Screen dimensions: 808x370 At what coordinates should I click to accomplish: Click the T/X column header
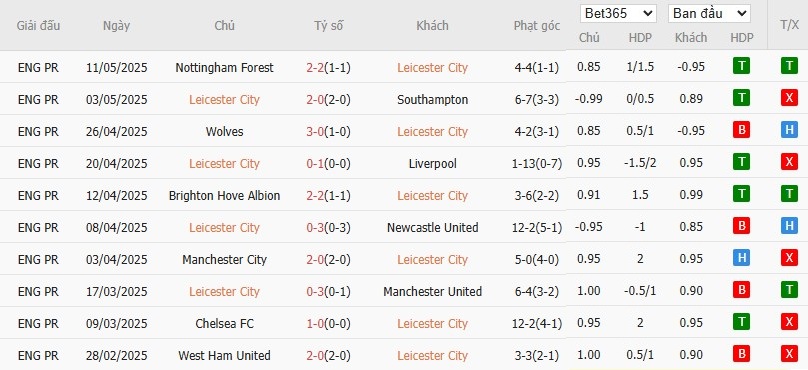pyautogui.click(x=789, y=25)
